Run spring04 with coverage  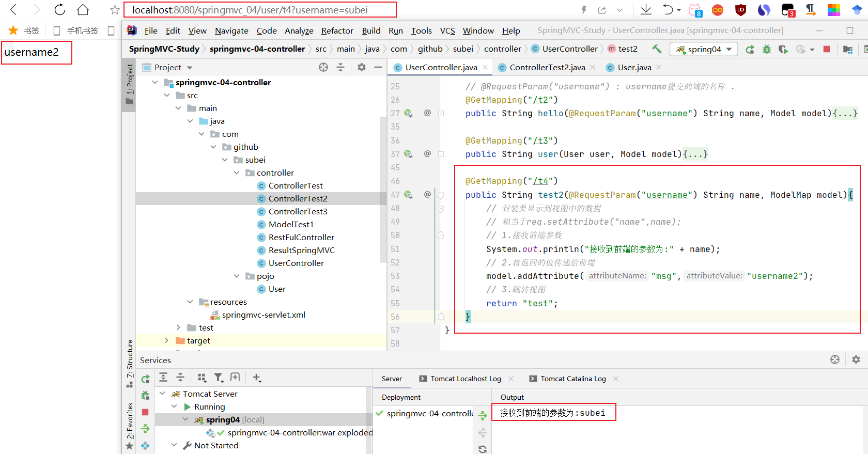click(783, 49)
